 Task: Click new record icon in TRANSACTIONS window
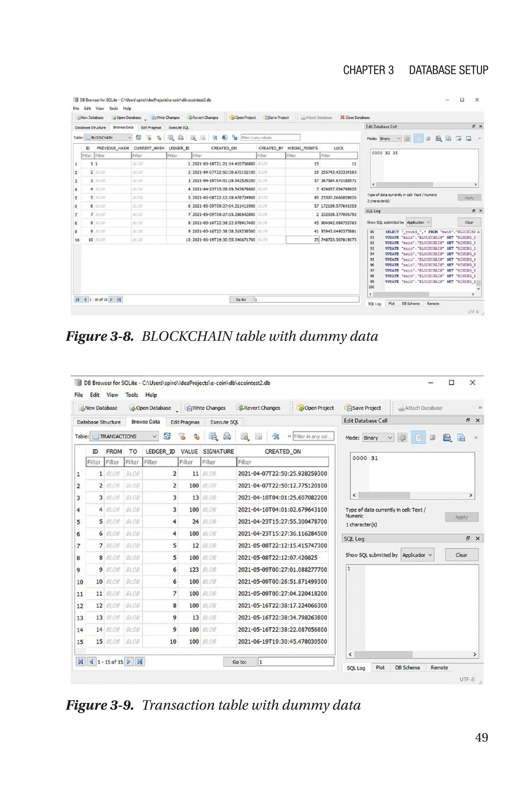point(244,436)
